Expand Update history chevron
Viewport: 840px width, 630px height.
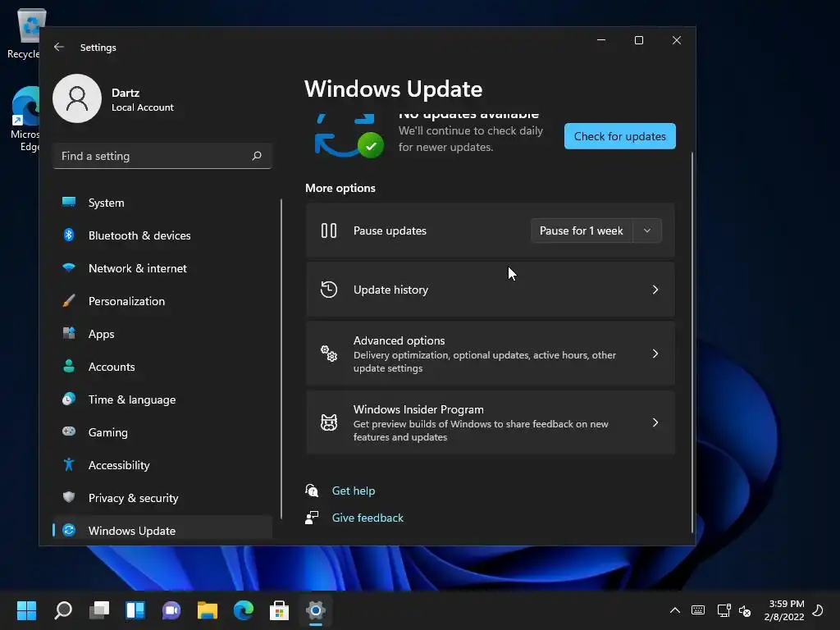coord(655,290)
